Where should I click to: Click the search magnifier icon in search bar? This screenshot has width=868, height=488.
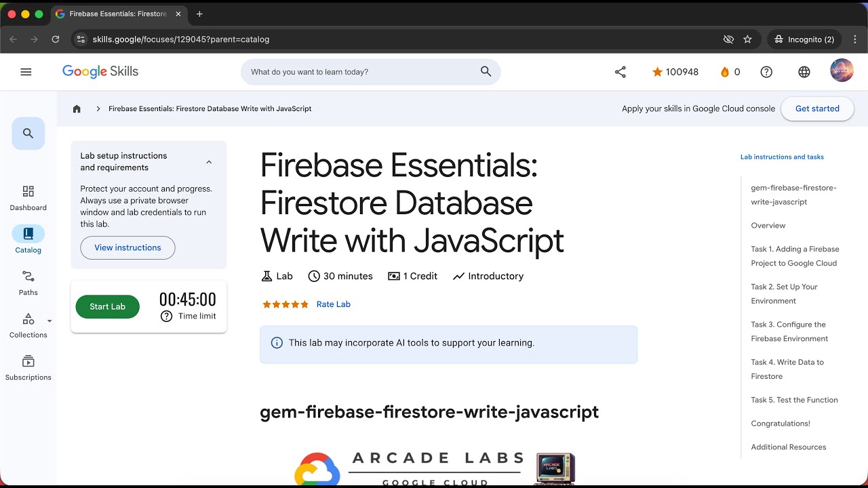tap(486, 72)
